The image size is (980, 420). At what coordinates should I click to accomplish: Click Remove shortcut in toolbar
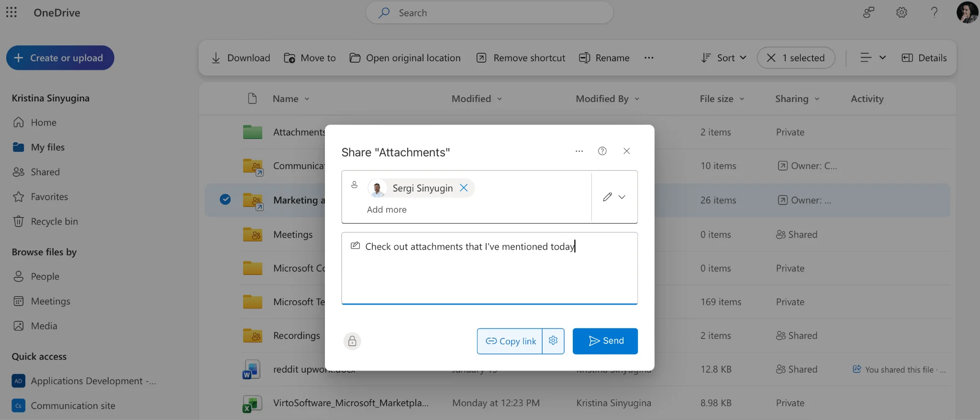521,58
